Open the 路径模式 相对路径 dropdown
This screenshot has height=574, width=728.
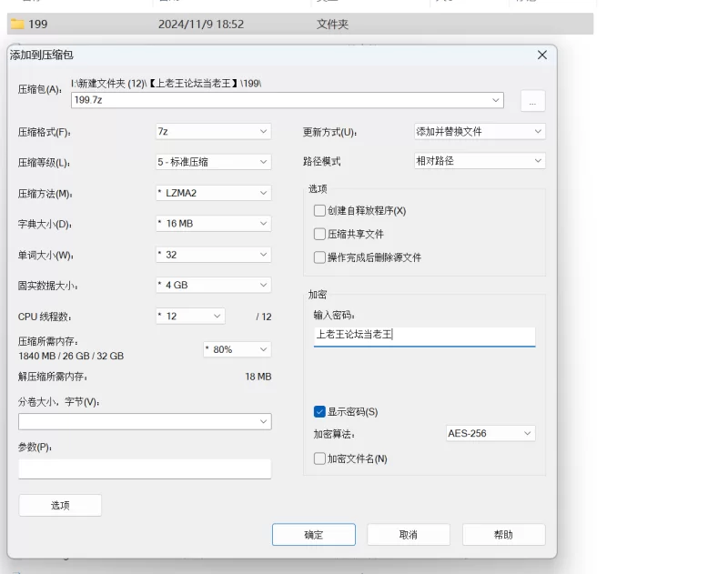click(480, 161)
